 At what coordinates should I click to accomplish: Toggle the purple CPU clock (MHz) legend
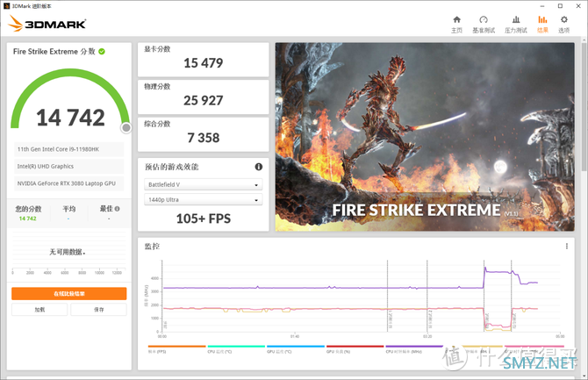(x=414, y=349)
